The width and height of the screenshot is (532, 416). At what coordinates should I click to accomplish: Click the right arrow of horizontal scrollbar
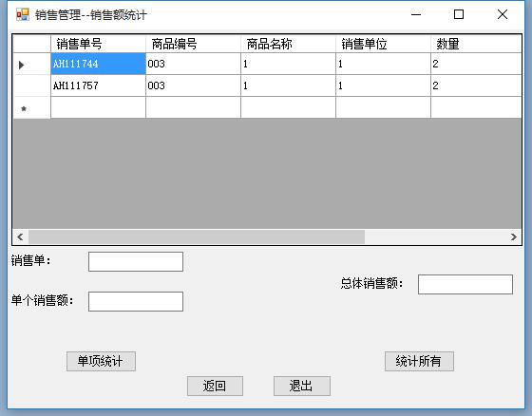513,236
